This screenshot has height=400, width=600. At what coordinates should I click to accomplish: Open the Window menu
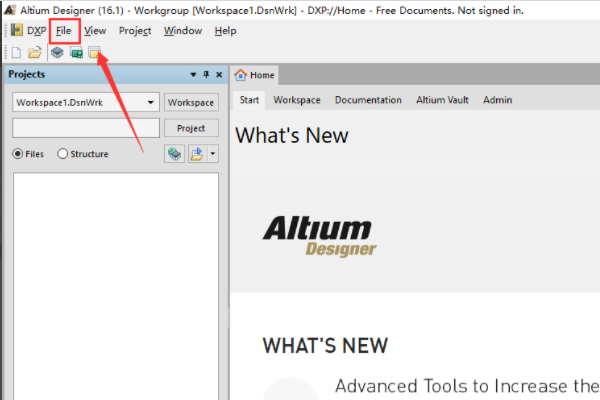pyautogui.click(x=183, y=31)
